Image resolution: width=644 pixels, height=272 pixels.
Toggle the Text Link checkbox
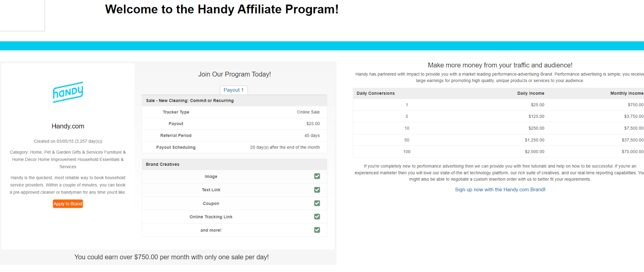click(317, 190)
